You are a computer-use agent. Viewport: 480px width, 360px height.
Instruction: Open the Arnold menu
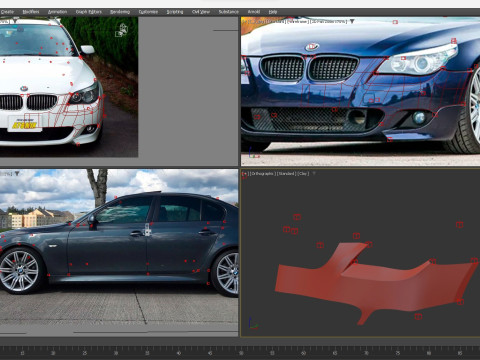click(253, 12)
